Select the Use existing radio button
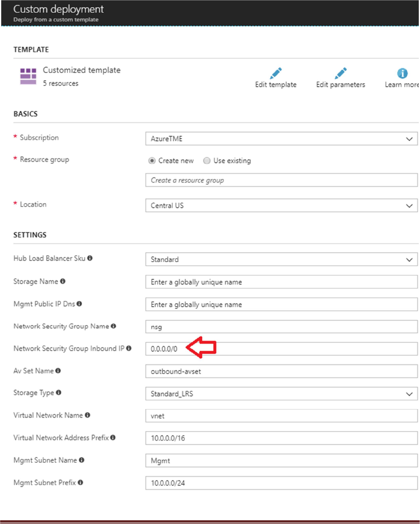Screen dimensions: 420x524 (x=207, y=161)
